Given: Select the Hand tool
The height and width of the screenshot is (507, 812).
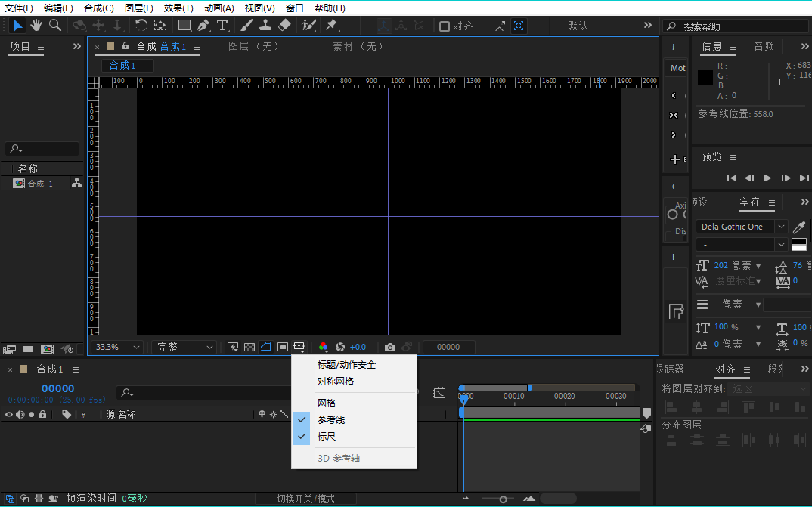Looking at the screenshot, I should (36, 26).
